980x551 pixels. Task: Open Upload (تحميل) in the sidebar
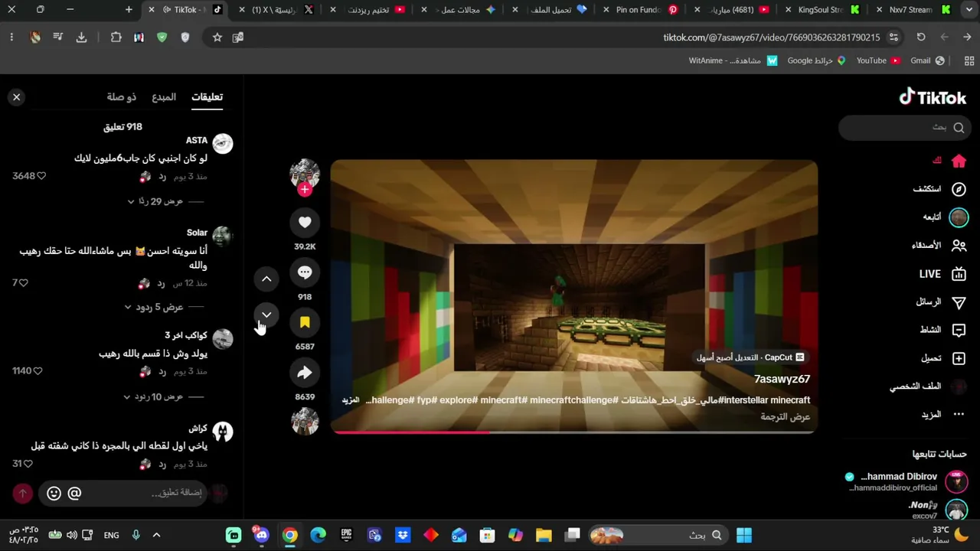(x=943, y=358)
